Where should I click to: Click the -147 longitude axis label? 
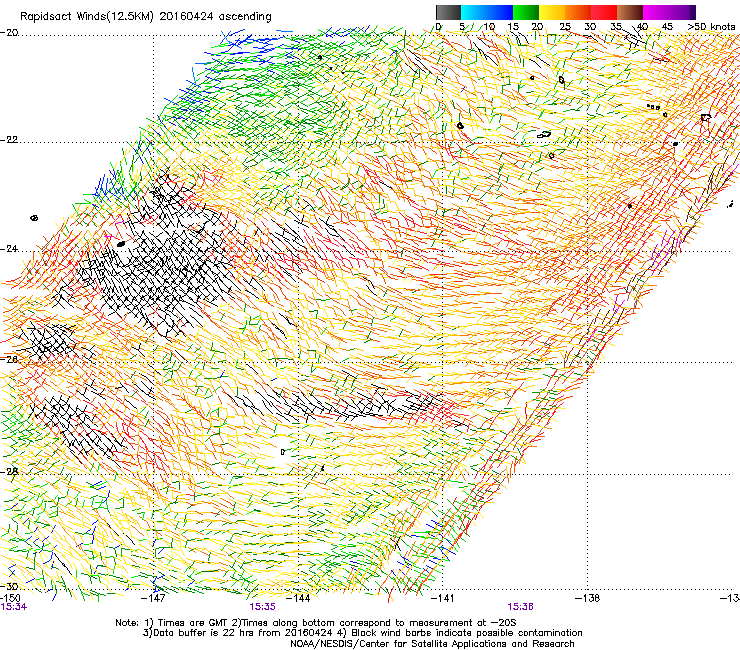click(x=153, y=598)
